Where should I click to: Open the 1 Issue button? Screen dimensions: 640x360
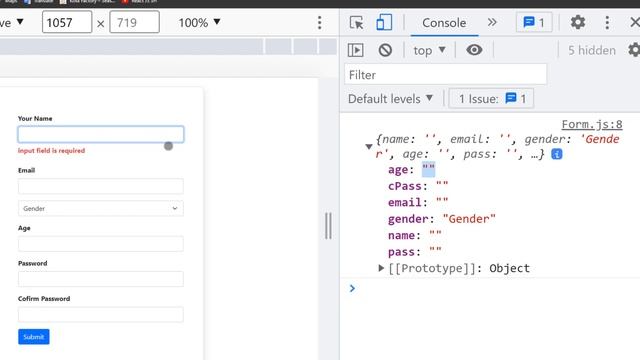click(x=491, y=99)
